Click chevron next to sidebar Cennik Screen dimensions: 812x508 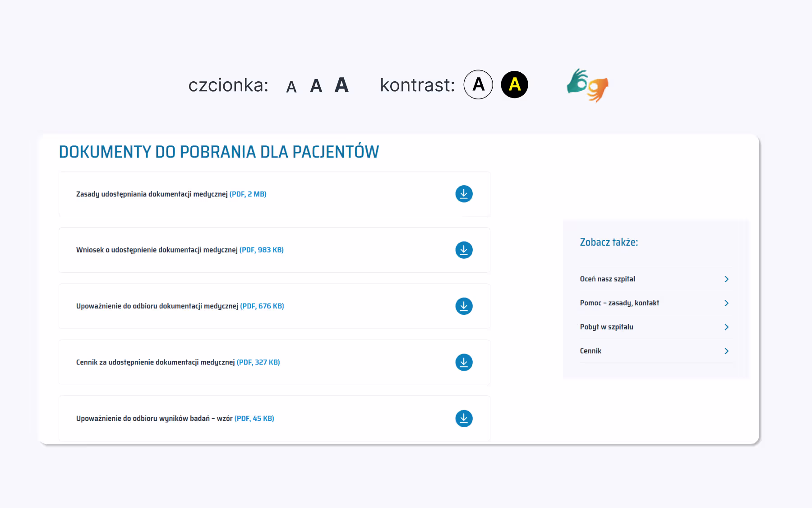coord(726,351)
